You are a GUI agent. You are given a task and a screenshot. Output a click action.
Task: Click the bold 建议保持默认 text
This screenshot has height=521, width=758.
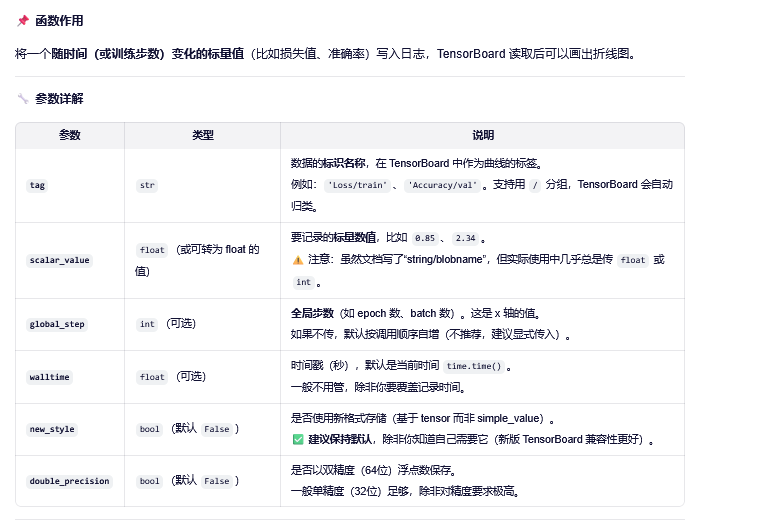(x=340, y=439)
